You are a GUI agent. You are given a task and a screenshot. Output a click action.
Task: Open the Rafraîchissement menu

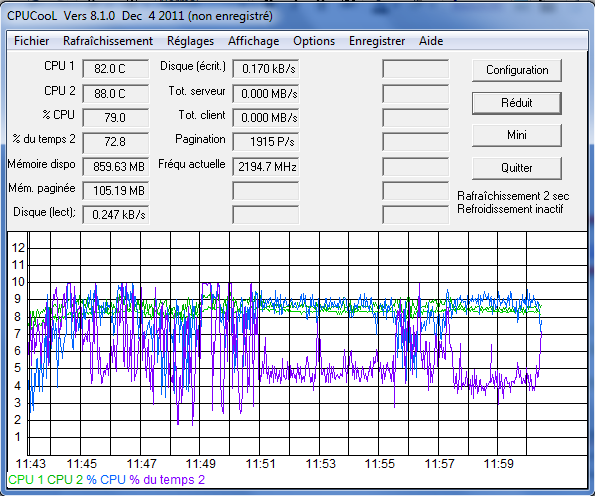(x=108, y=41)
